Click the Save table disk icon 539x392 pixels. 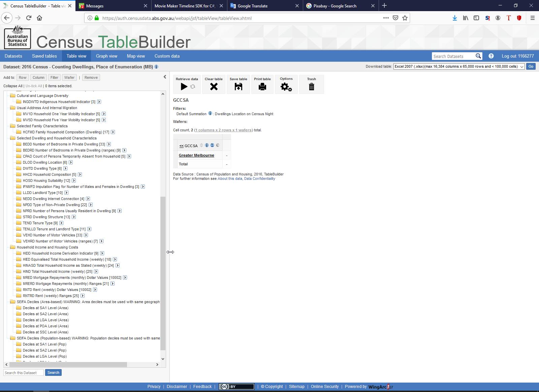(239, 87)
